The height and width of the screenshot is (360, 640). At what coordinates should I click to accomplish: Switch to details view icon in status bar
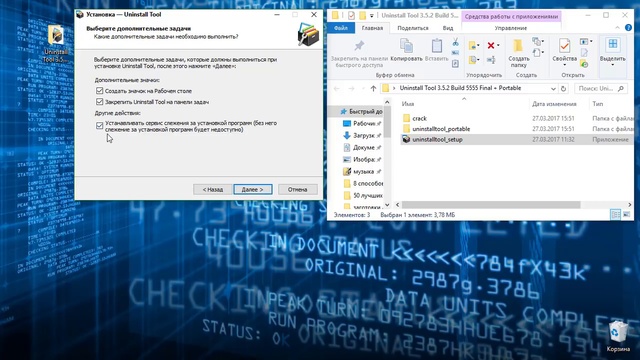click(x=616, y=215)
